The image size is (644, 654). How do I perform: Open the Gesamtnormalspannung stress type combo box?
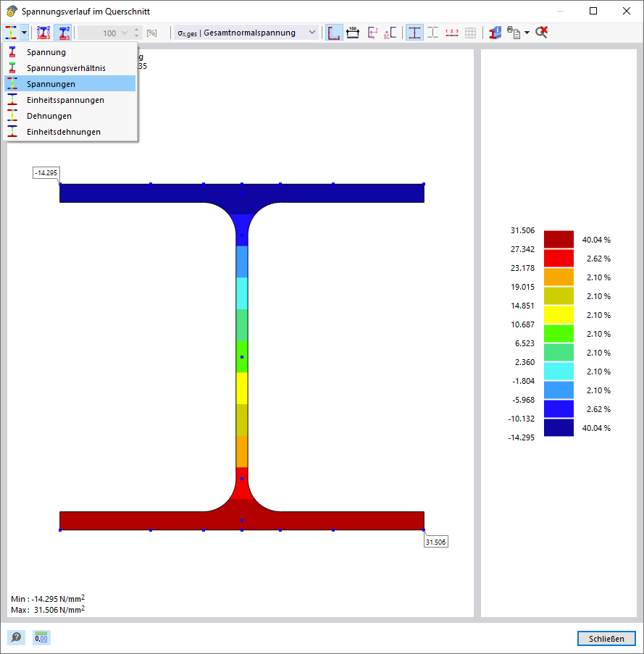(246, 33)
